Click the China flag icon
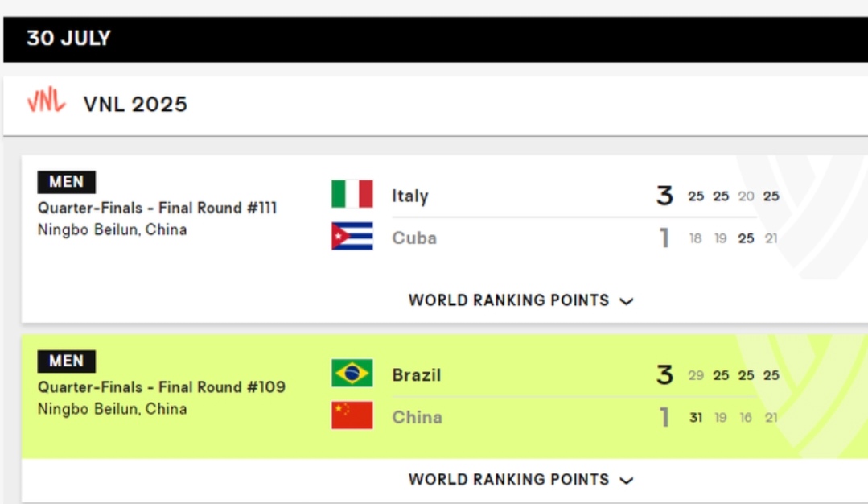This screenshot has height=504, width=868. 352,415
